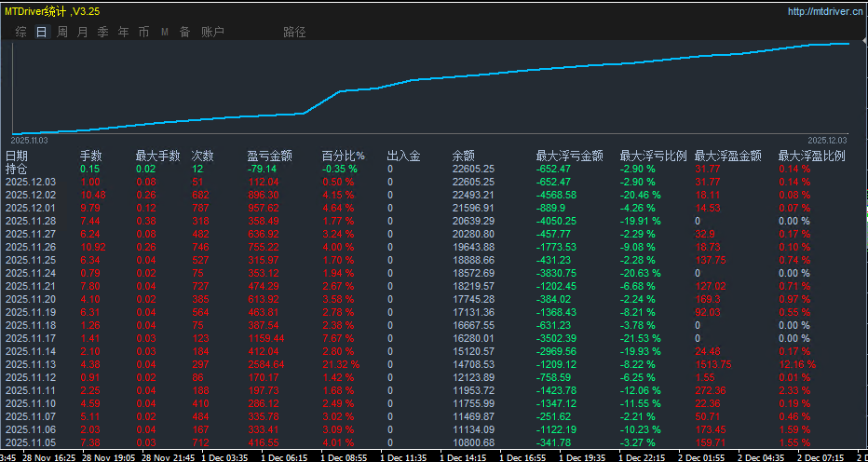Click the 次数 column header
The width and height of the screenshot is (868, 462).
203,156
